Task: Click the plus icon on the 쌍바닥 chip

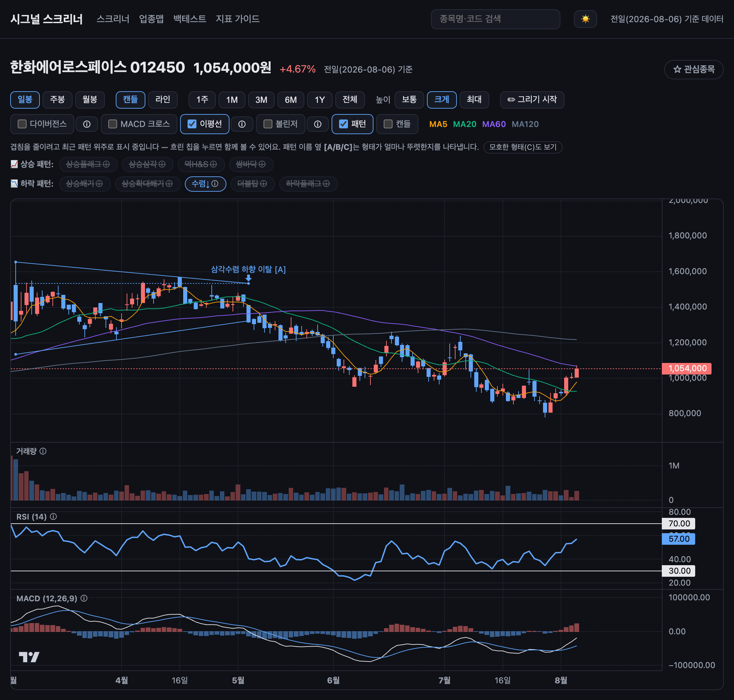Action: 262,164
